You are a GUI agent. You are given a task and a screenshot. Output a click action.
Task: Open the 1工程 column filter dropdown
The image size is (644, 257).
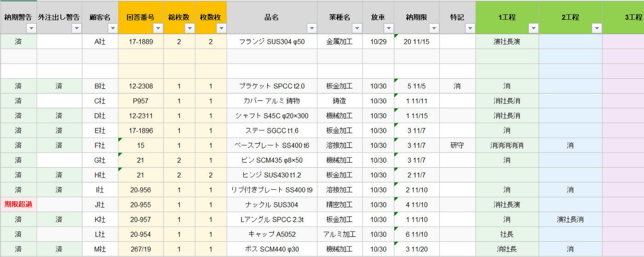[533, 29]
